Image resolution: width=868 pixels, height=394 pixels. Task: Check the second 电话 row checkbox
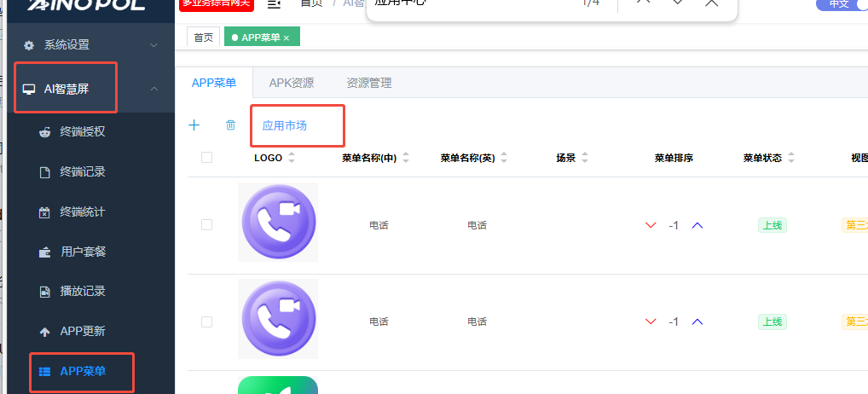206,322
